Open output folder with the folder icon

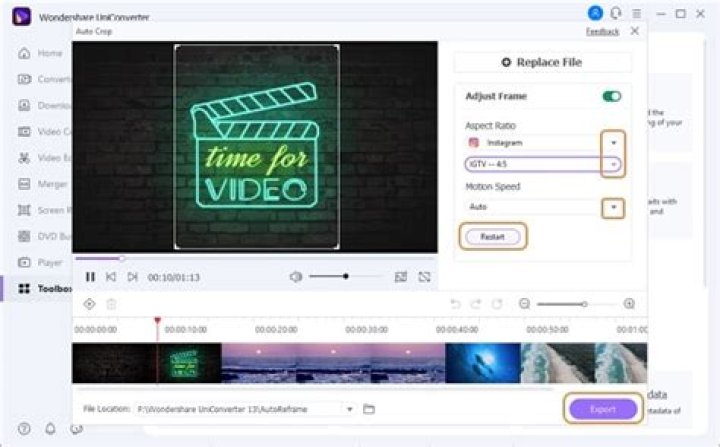tap(369, 408)
